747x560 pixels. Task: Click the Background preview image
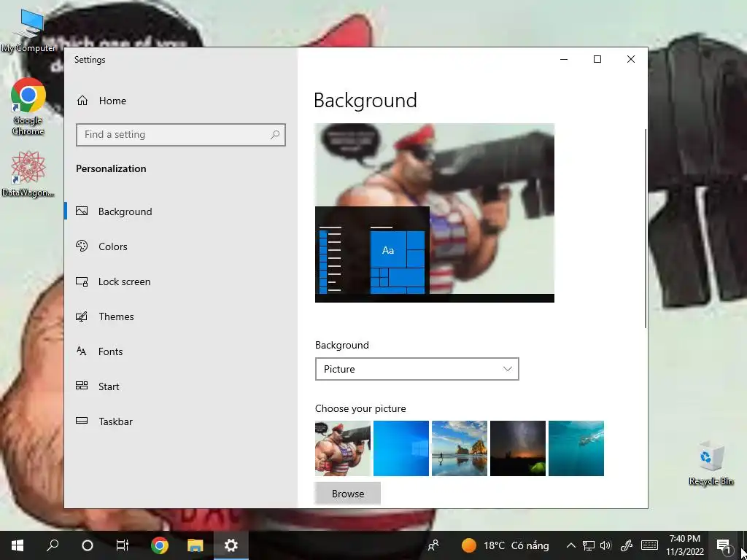click(x=435, y=213)
